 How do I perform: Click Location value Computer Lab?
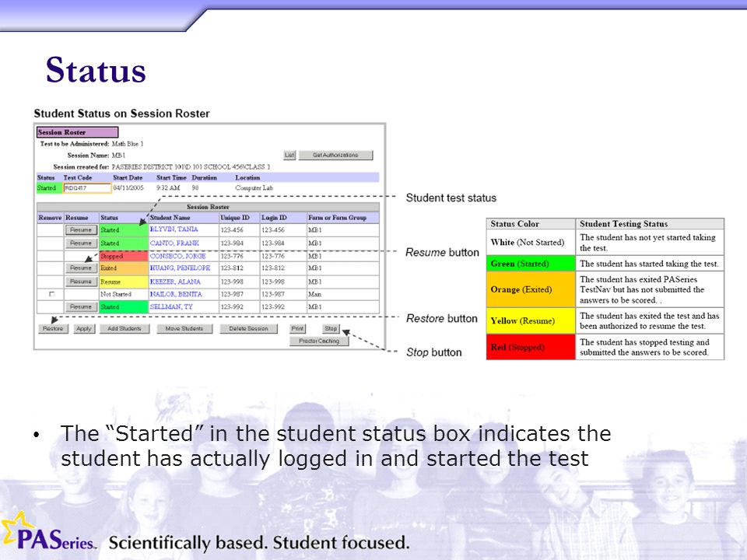click(x=254, y=188)
